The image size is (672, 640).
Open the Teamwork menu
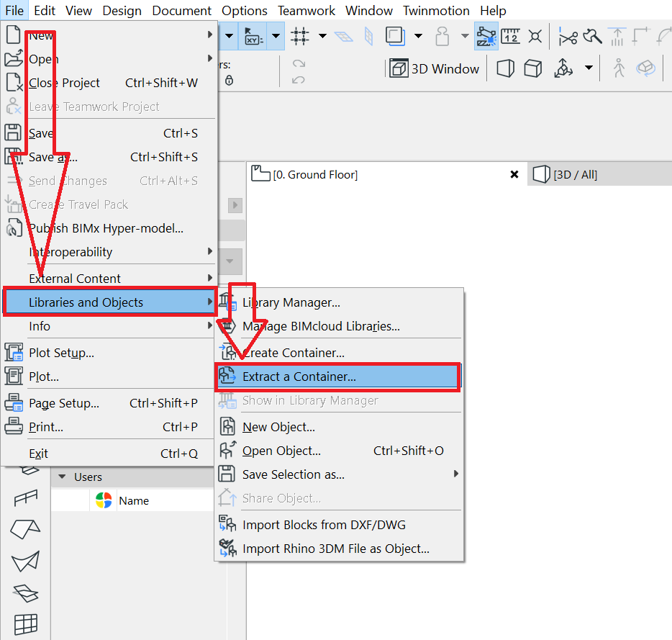pyautogui.click(x=306, y=10)
